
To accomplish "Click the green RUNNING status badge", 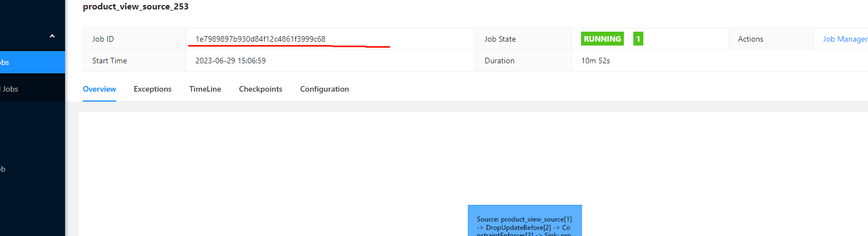I will pyautogui.click(x=603, y=39).
